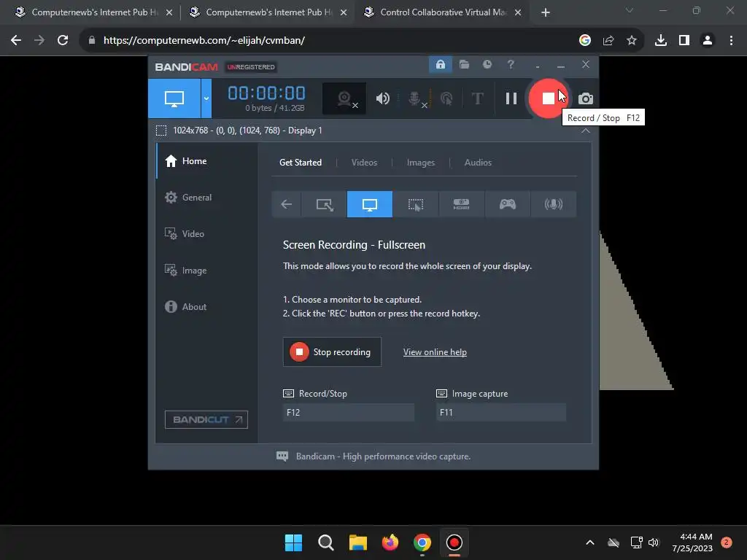Switch to the Videos tab
This screenshot has width=747, height=560.
[364, 163]
